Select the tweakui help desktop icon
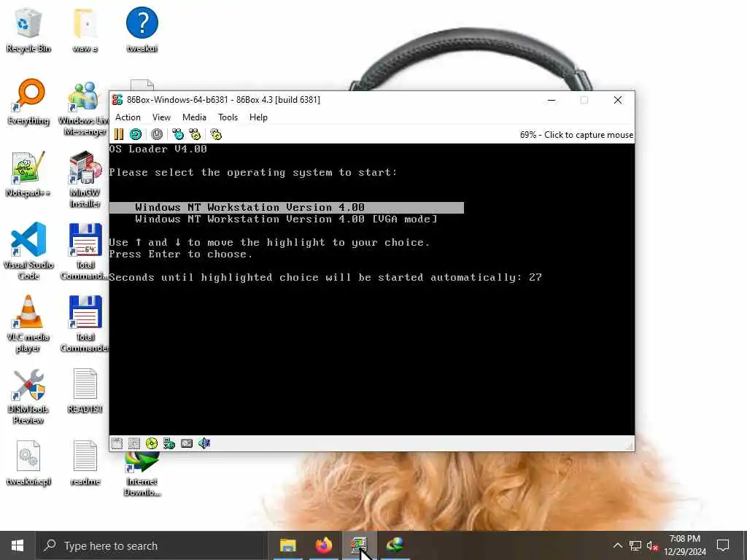This screenshot has width=747, height=560. click(x=142, y=30)
